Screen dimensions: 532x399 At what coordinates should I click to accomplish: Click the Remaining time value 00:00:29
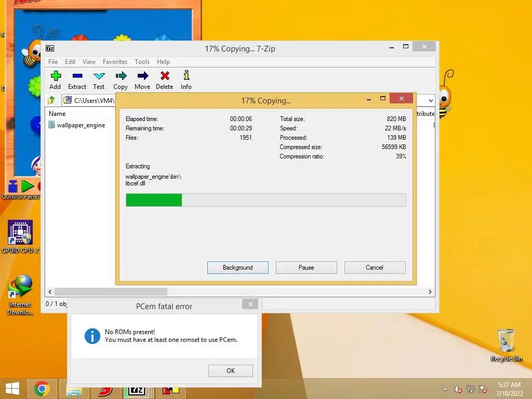coord(241,128)
